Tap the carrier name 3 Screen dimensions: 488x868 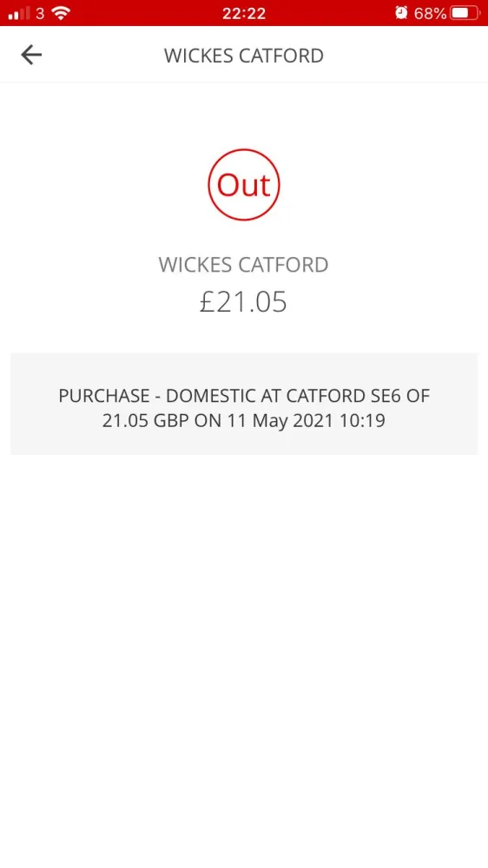coord(40,13)
